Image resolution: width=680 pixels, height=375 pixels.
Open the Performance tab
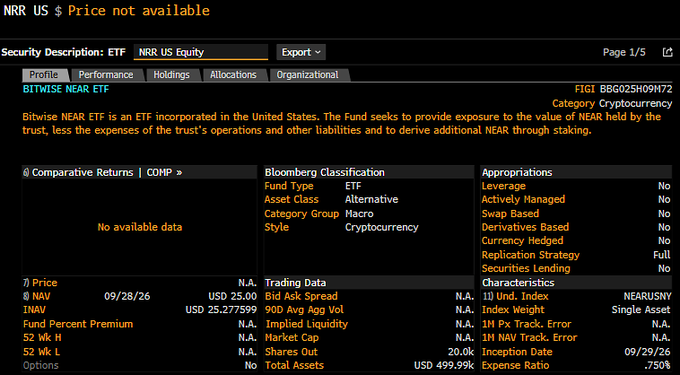(x=106, y=75)
